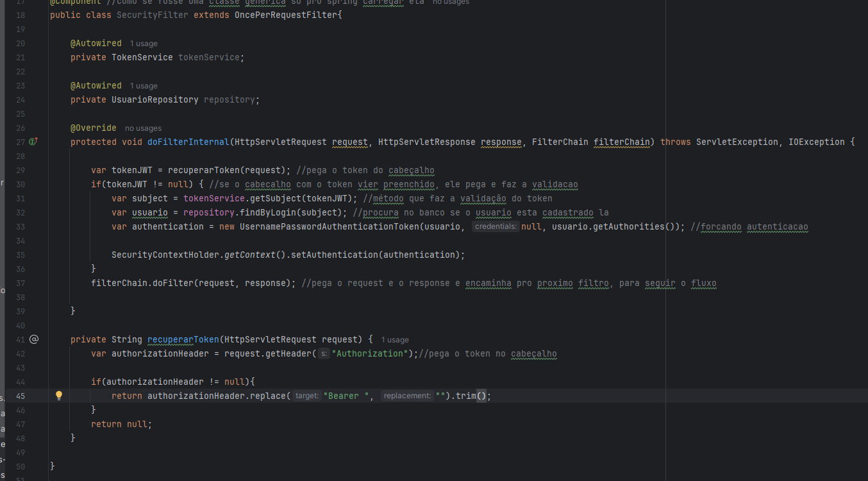Click the override gutter icon beside doFilterInternal
Image resolution: width=868 pixels, height=481 pixels.
coord(33,142)
